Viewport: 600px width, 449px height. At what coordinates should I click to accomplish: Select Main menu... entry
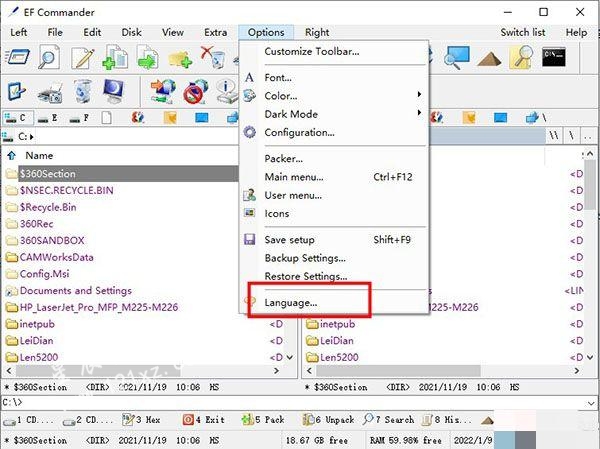(334, 177)
